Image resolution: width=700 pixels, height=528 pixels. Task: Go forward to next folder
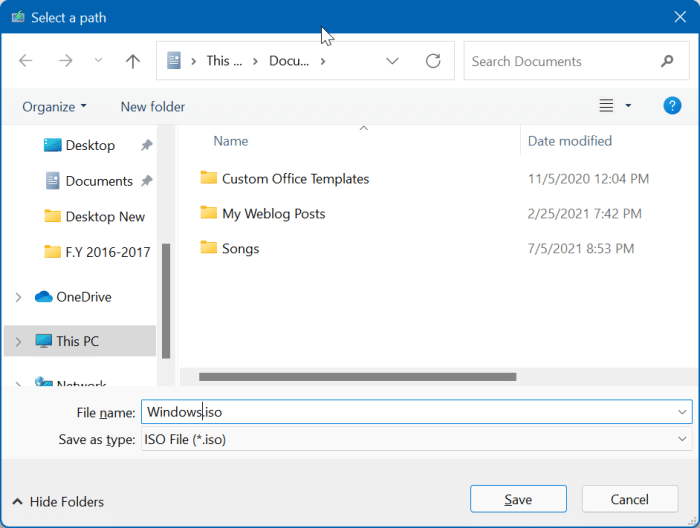pyautogui.click(x=66, y=61)
